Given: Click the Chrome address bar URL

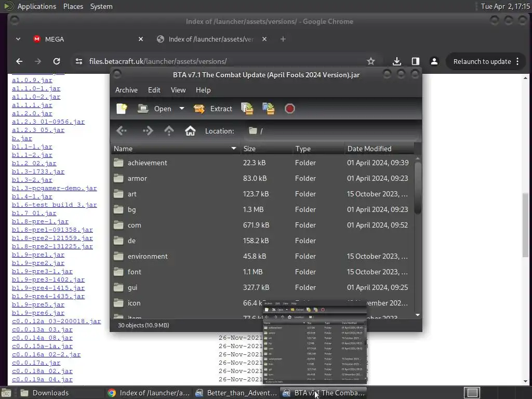Looking at the screenshot, I should (158, 61).
